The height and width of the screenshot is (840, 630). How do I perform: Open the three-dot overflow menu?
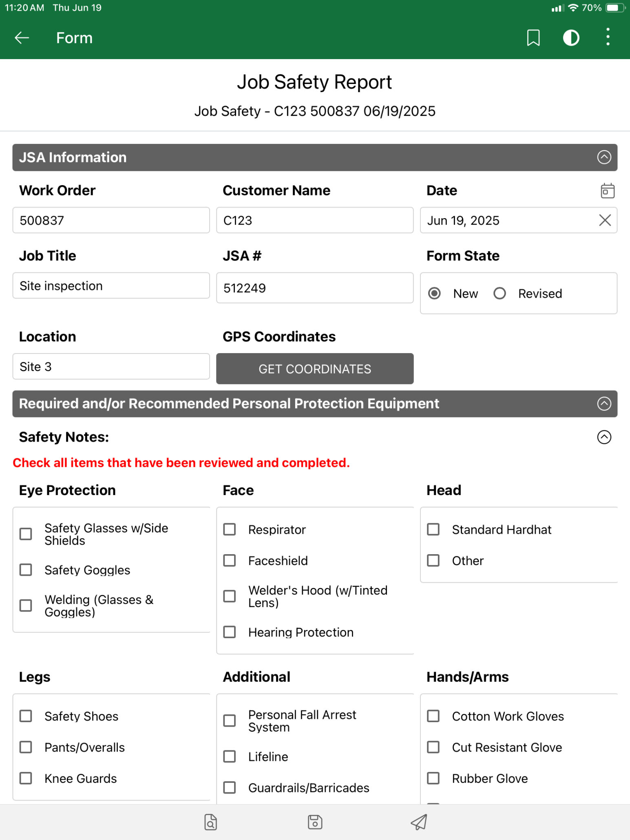608,37
